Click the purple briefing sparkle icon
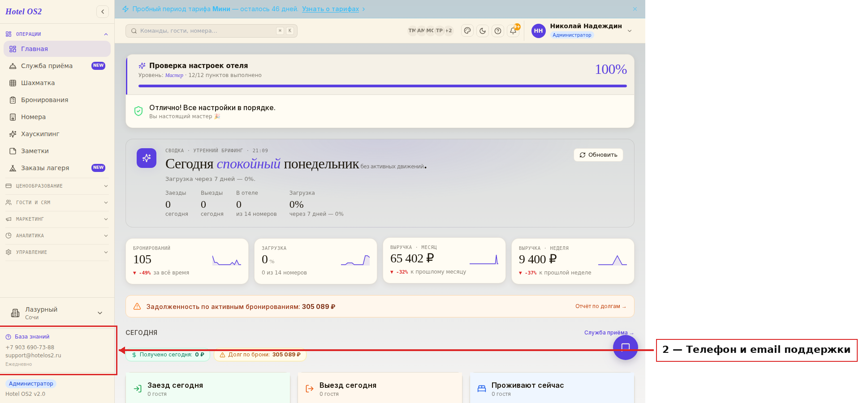868x403 pixels. click(x=147, y=158)
